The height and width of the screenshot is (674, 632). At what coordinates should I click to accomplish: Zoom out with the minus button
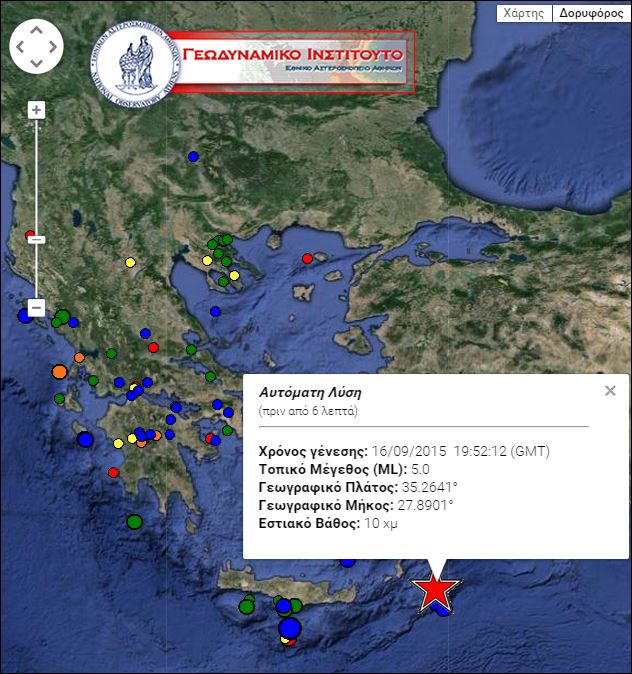37,308
